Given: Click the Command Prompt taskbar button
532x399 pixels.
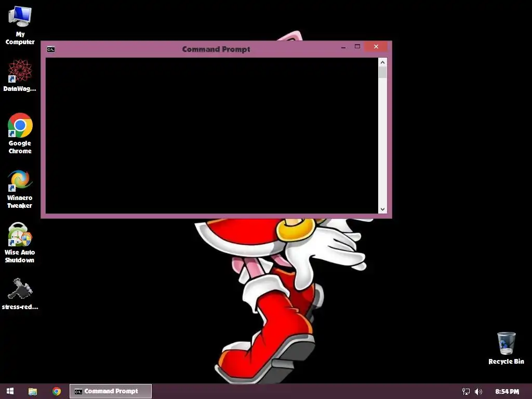Looking at the screenshot, I should click(x=111, y=391).
